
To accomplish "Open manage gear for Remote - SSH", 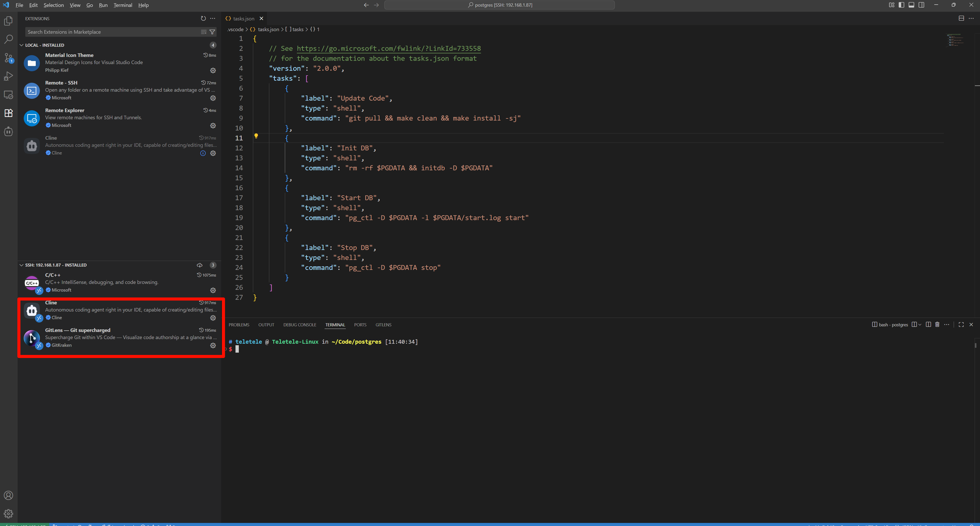I will pos(213,98).
